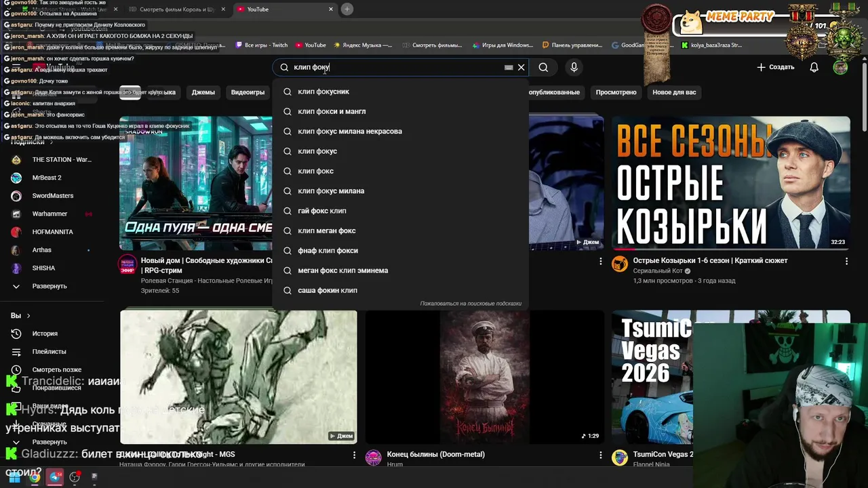This screenshot has width=868, height=488.
Task: Select the Джемы filter chip
Action: pos(203,92)
